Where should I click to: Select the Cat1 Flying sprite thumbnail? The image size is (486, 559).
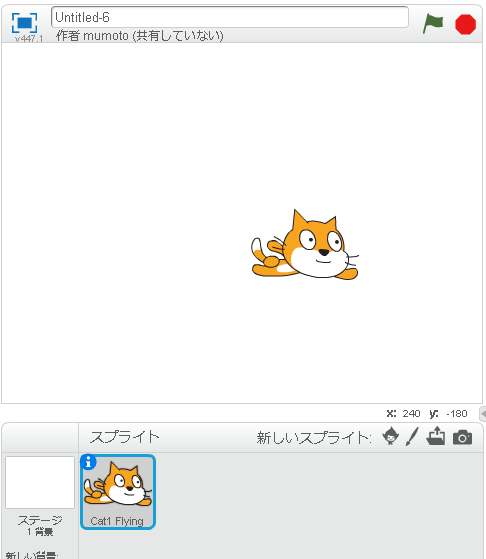coord(118,492)
